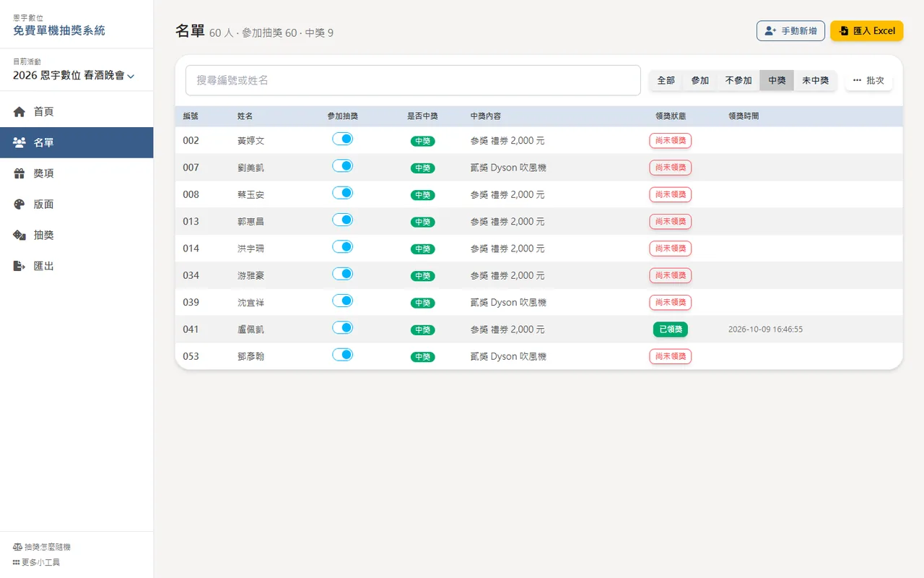The image size is (924, 578).
Task: Toggle 參加抽獎 switch for 洪宇珊
Action: pyautogui.click(x=342, y=246)
